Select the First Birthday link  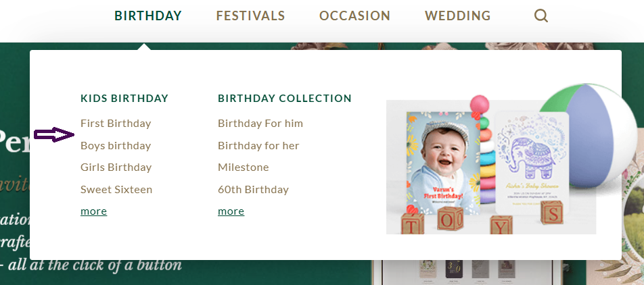[x=116, y=124]
